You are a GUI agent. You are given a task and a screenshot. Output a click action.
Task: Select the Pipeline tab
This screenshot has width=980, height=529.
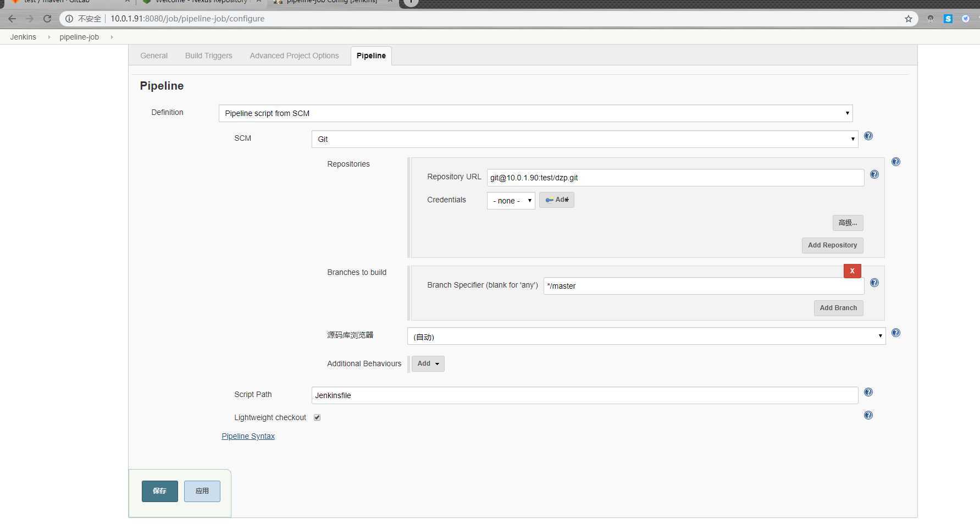click(x=371, y=56)
